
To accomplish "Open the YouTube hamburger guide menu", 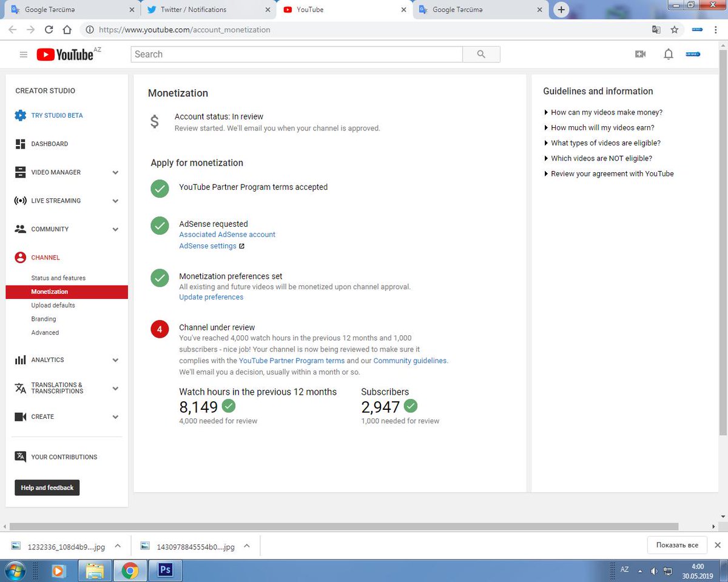I will click(24, 55).
